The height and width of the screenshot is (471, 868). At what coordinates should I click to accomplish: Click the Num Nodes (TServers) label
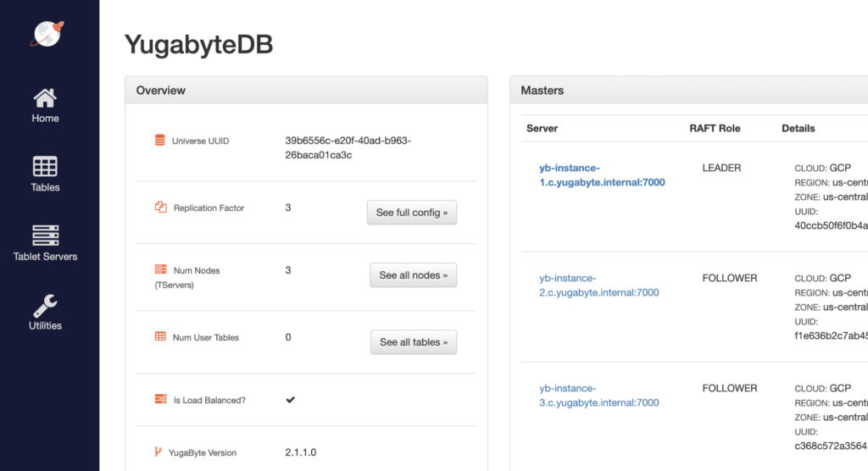pos(187,277)
